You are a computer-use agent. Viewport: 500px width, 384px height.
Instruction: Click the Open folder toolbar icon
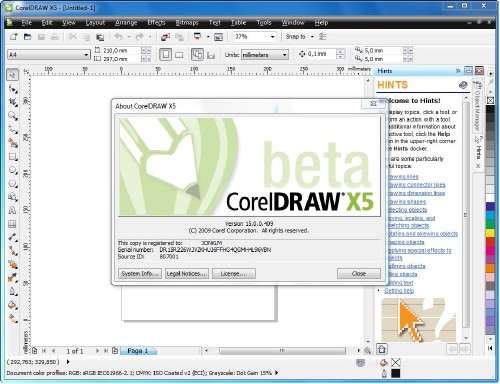click(x=27, y=37)
